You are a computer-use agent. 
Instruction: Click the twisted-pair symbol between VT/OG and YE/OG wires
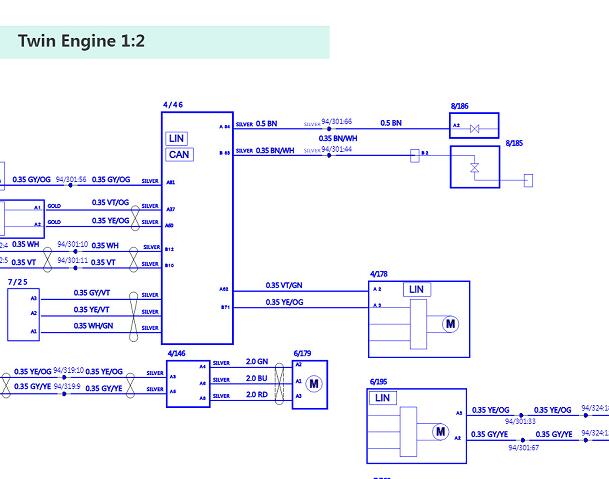(x=135, y=219)
